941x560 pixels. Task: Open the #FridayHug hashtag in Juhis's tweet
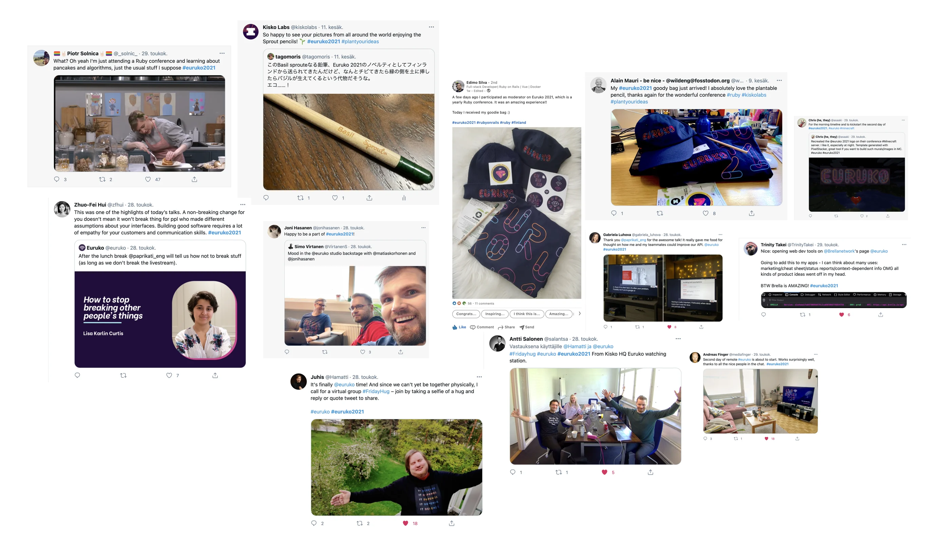[376, 391]
